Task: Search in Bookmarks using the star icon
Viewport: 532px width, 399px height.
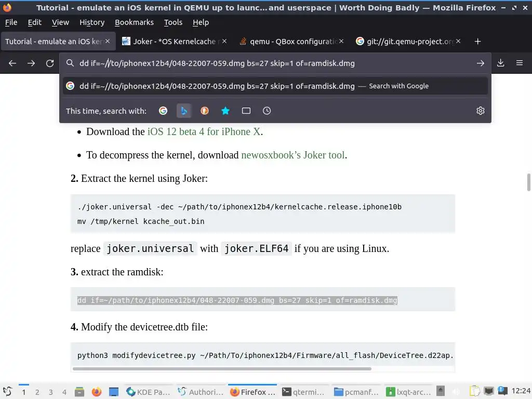Action: point(225,111)
